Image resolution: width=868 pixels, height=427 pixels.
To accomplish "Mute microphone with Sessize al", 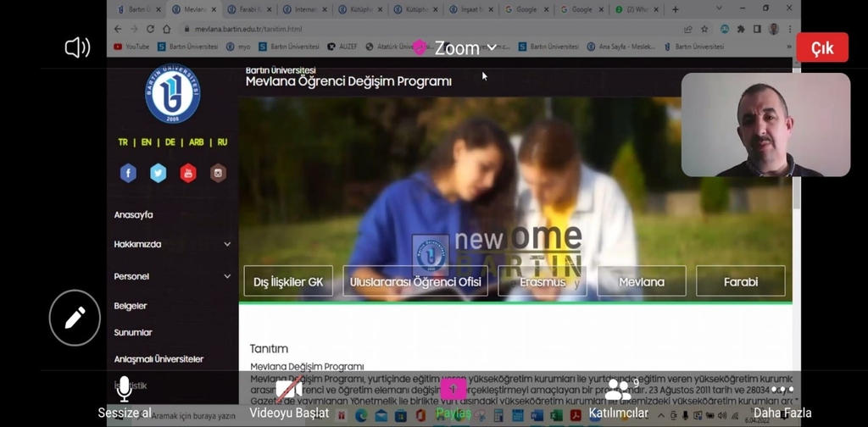I will (x=125, y=397).
